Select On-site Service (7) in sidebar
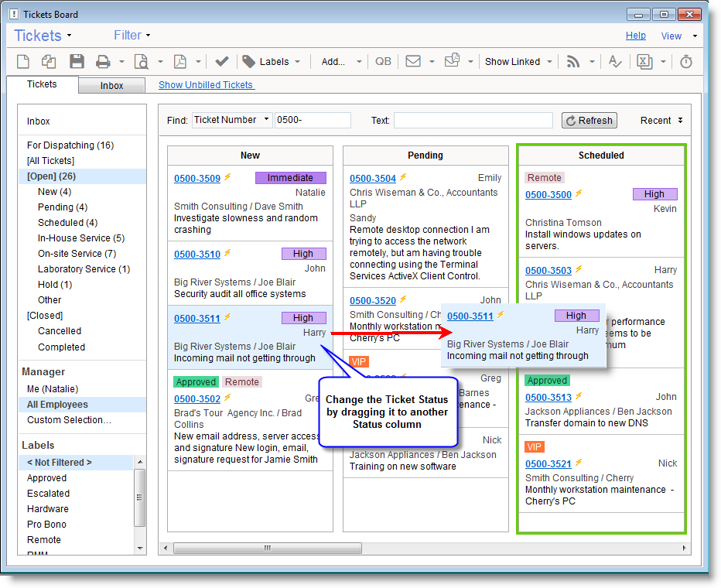Screen dimensions: 721x588 (77, 254)
